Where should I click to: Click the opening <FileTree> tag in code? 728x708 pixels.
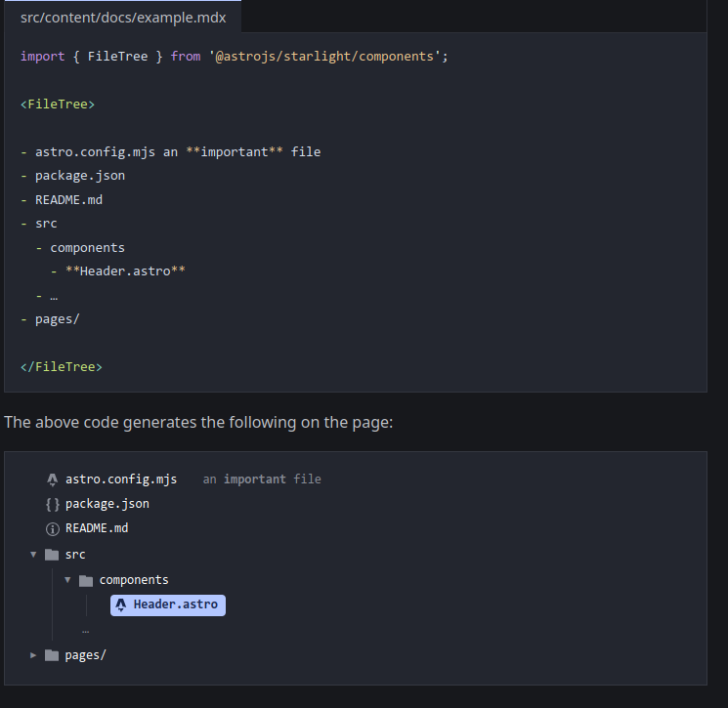pos(58,104)
